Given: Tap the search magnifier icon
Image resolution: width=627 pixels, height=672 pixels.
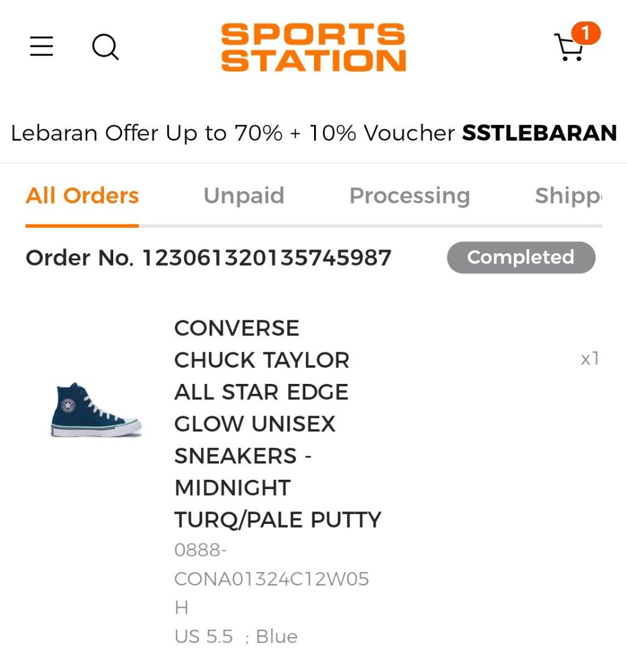Looking at the screenshot, I should point(105,47).
